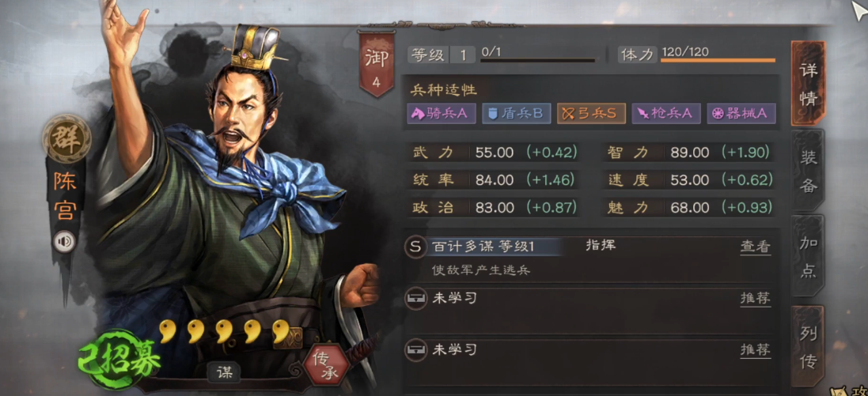Open the 加点 attribute points tab

click(808, 257)
